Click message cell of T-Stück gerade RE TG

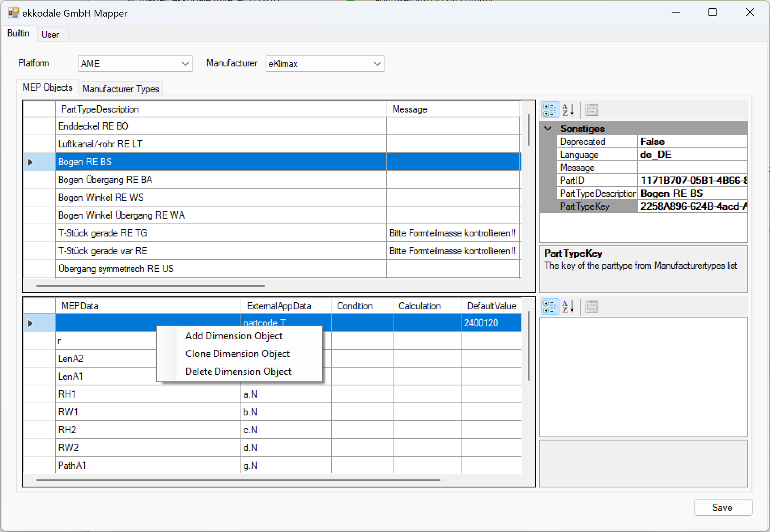click(x=453, y=233)
